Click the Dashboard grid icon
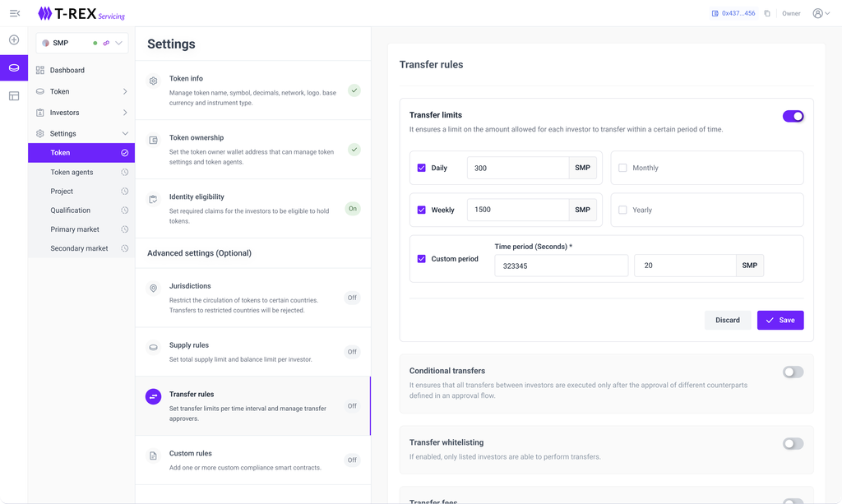The image size is (842, 504). point(40,70)
